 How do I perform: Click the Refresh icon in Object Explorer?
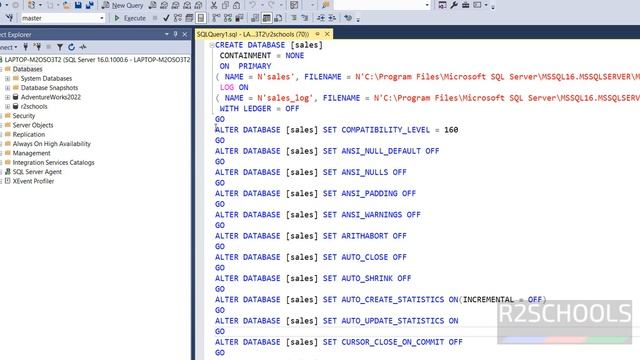[x=71, y=47]
